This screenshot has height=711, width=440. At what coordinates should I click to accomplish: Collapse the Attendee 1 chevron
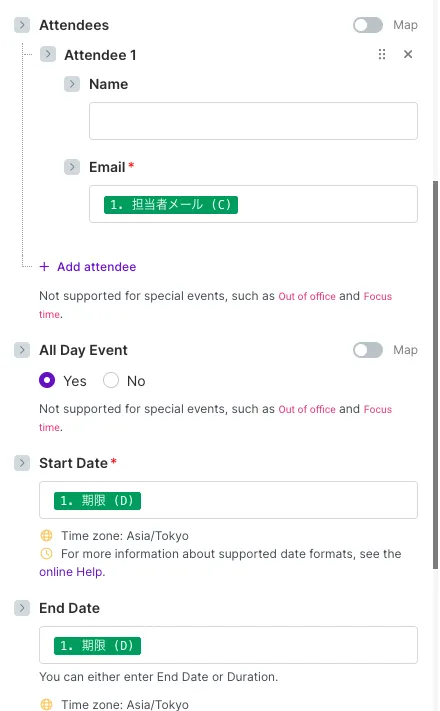(x=48, y=54)
